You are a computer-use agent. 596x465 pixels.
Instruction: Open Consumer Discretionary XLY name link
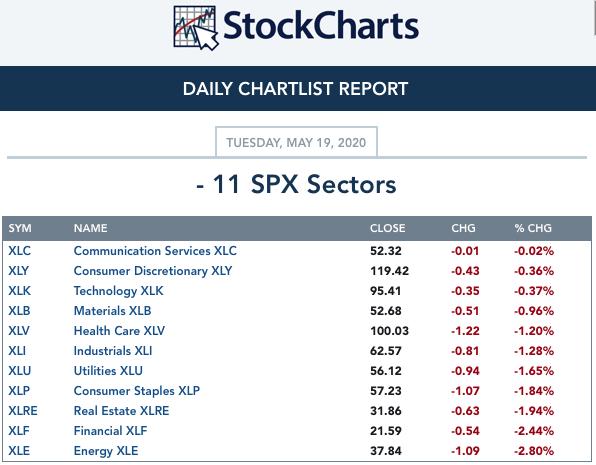tap(153, 271)
